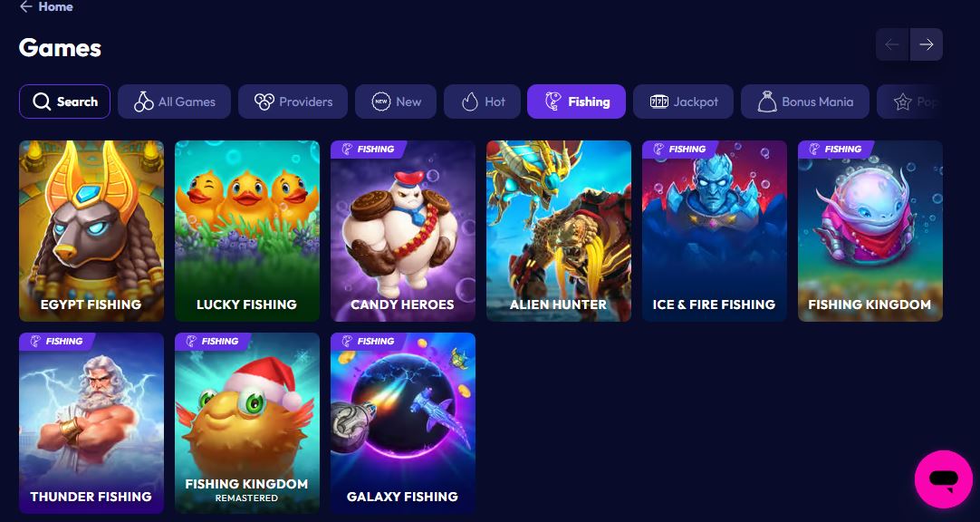This screenshot has height=522, width=980.
Task: Open the pink chat support bubble
Action: [943, 478]
